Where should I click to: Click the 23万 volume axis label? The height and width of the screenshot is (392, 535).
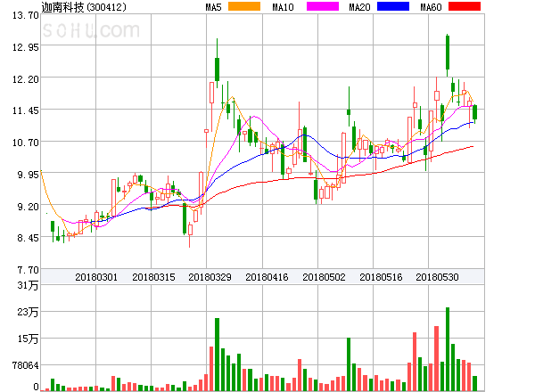28,312
